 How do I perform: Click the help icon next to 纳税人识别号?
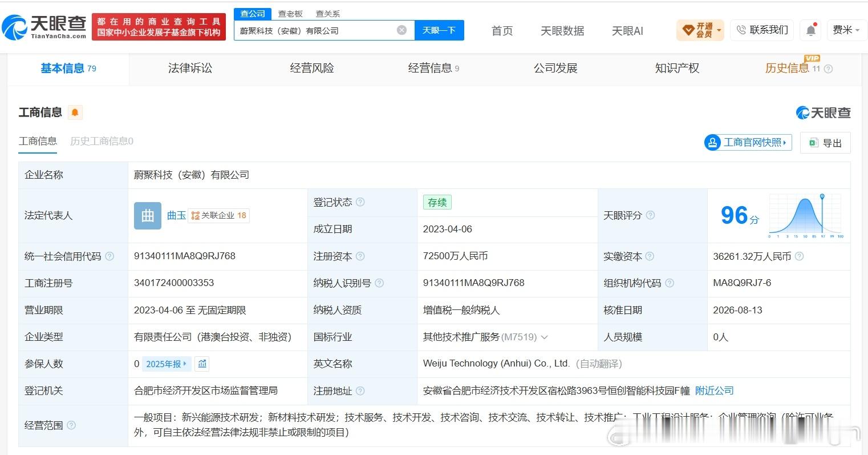[379, 283]
